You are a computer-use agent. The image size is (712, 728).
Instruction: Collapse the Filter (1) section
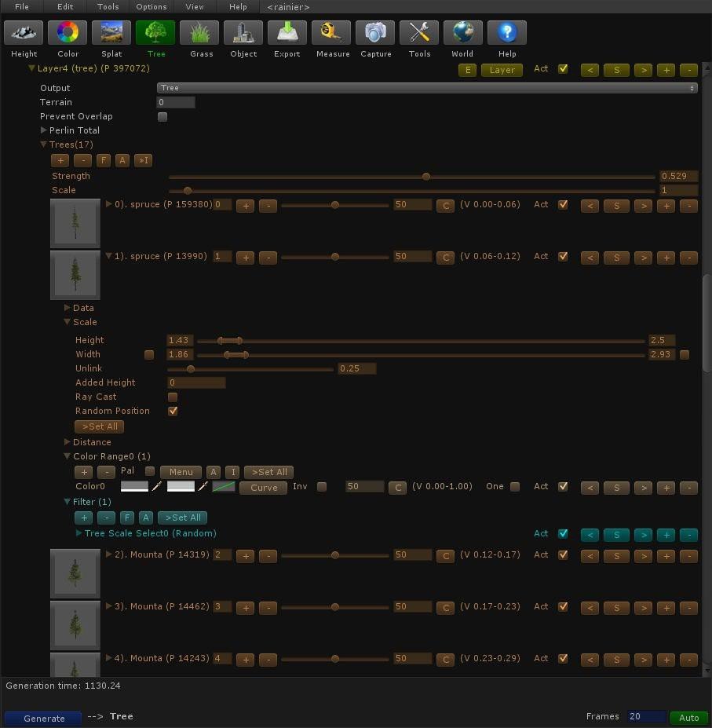68,501
